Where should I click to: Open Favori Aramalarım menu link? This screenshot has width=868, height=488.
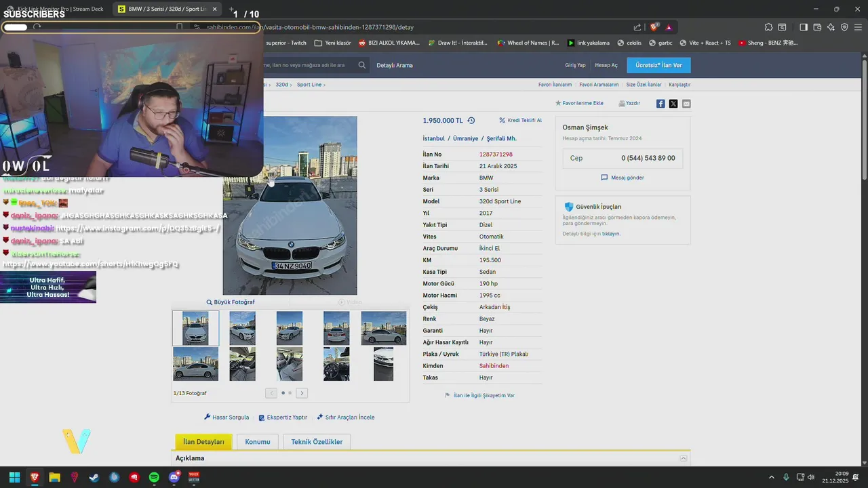(x=599, y=85)
